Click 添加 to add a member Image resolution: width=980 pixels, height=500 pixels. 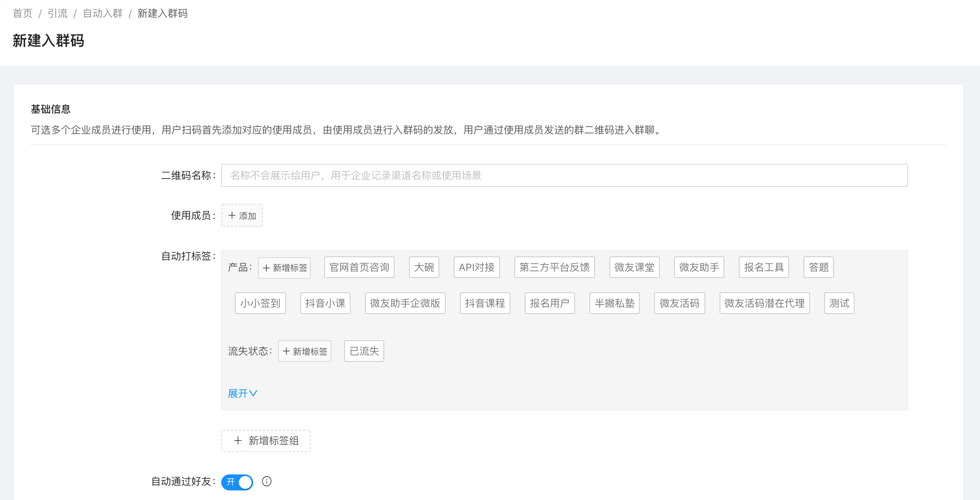coord(242,216)
